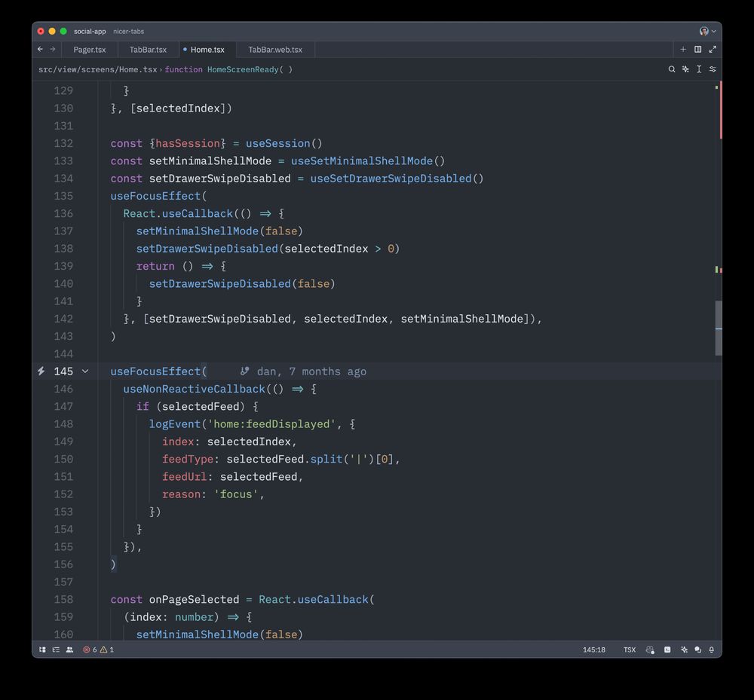Open the edit prediction icon in the status bar
Screen dimensions: 754x700
(650, 650)
